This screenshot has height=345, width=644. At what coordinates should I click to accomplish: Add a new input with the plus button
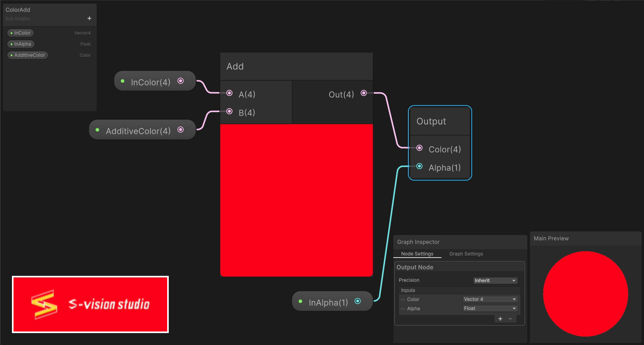500,319
